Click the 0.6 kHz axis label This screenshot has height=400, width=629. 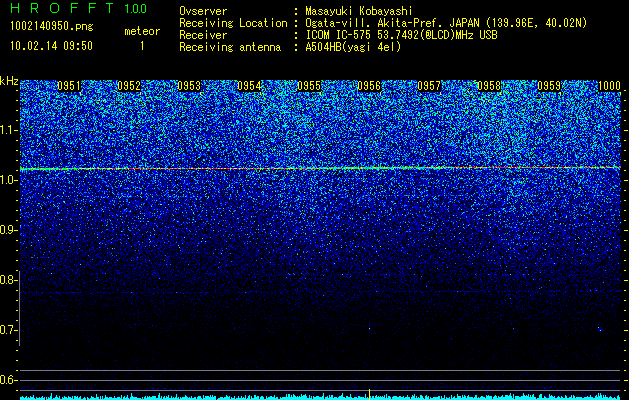click(x=9, y=380)
